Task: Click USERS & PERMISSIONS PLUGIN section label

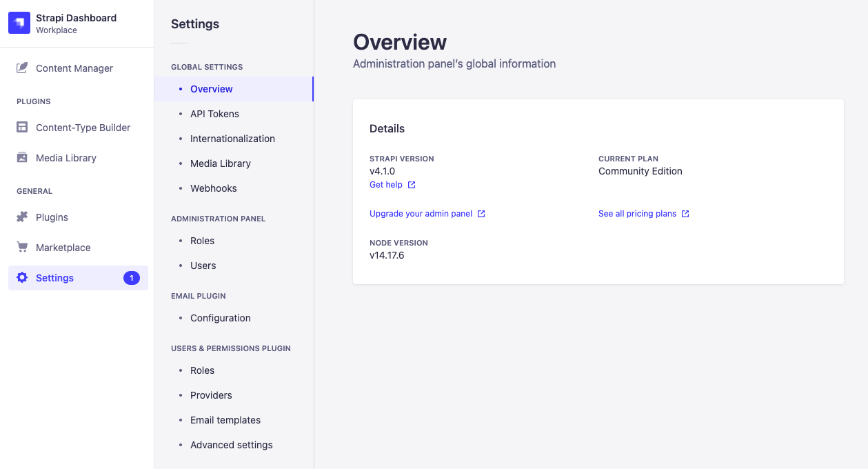Action: tap(231, 348)
